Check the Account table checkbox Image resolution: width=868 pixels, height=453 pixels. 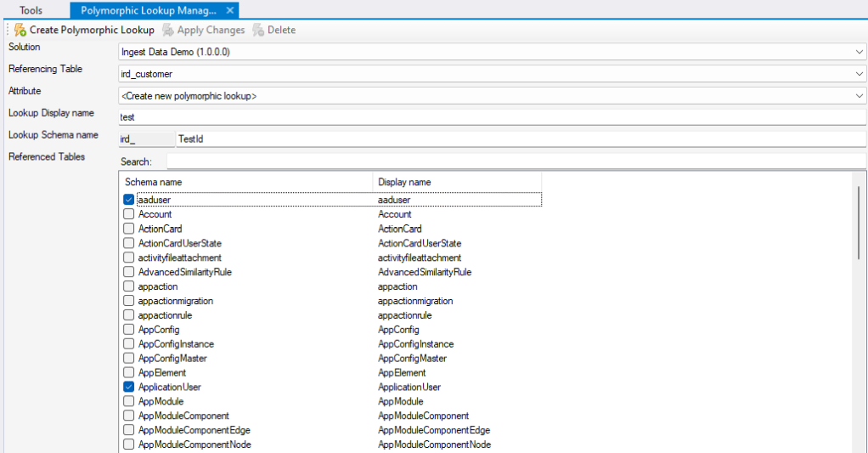click(x=129, y=214)
